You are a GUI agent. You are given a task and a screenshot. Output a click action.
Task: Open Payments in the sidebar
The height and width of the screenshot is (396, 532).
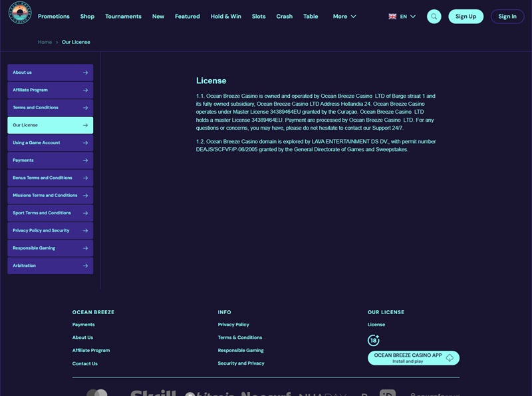(x=51, y=160)
